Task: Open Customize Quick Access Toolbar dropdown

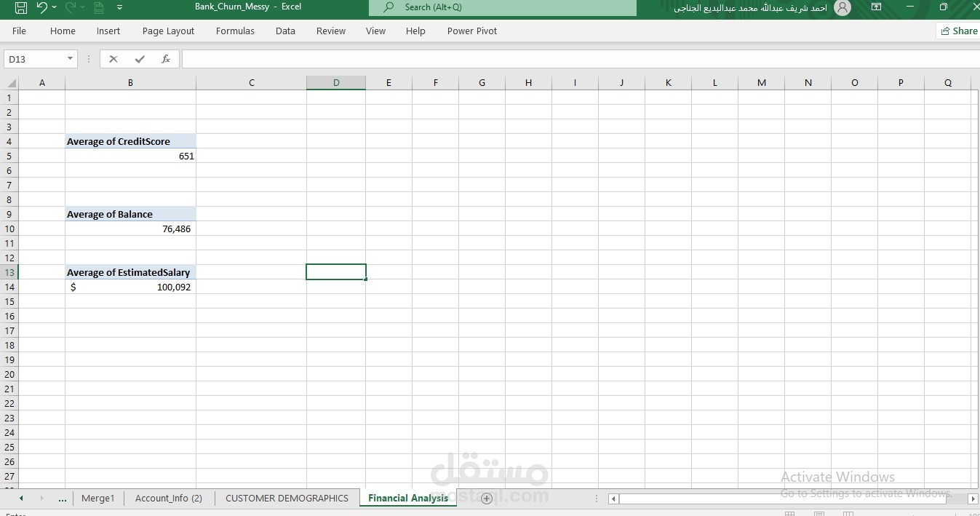Action: tap(119, 7)
